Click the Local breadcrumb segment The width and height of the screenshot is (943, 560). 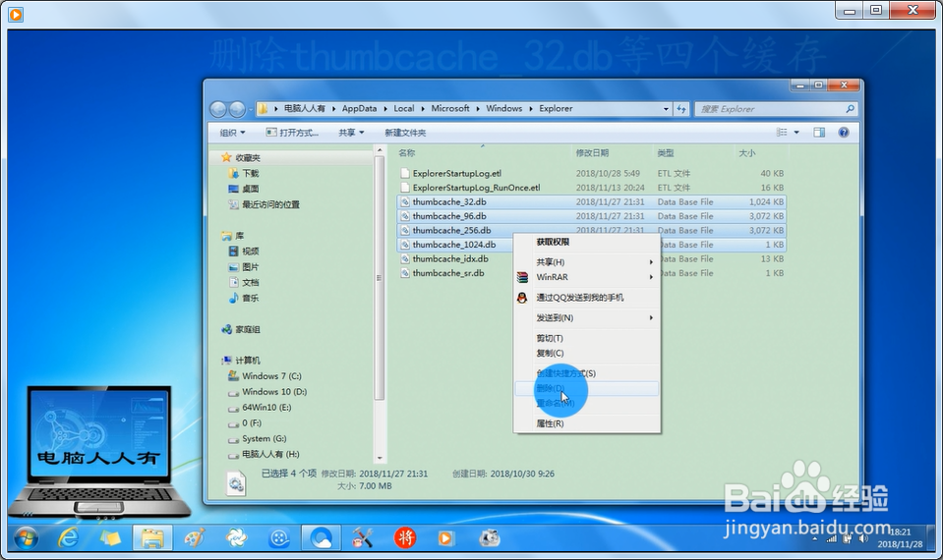click(x=403, y=108)
